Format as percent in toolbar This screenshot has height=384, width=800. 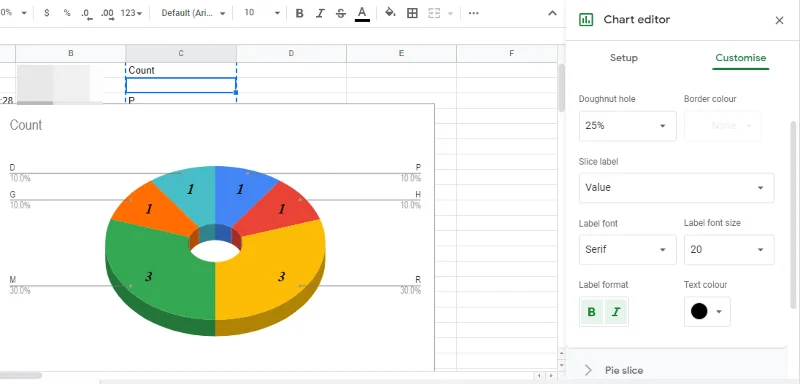coord(67,13)
